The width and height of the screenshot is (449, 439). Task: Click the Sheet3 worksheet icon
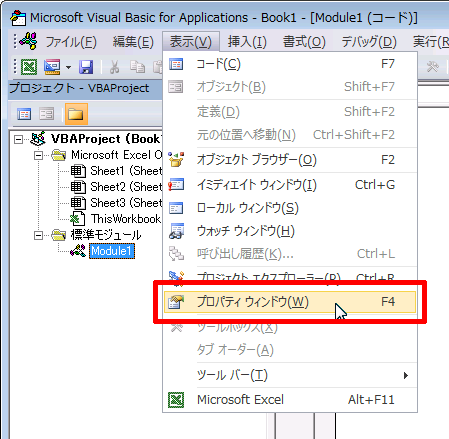[78, 203]
